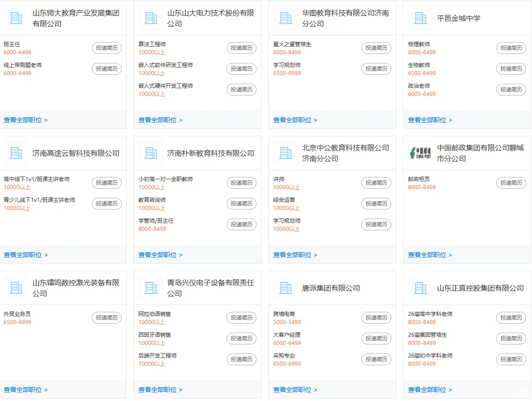View all jobs at 华图教育科技济南分公司
532x401 pixels.
pyautogui.click(x=295, y=120)
